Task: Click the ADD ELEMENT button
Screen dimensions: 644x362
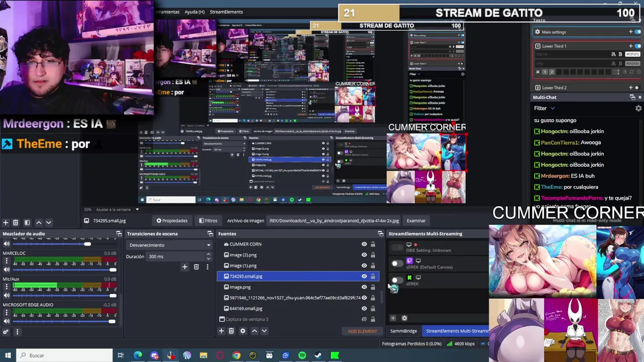Action: pyautogui.click(x=362, y=331)
